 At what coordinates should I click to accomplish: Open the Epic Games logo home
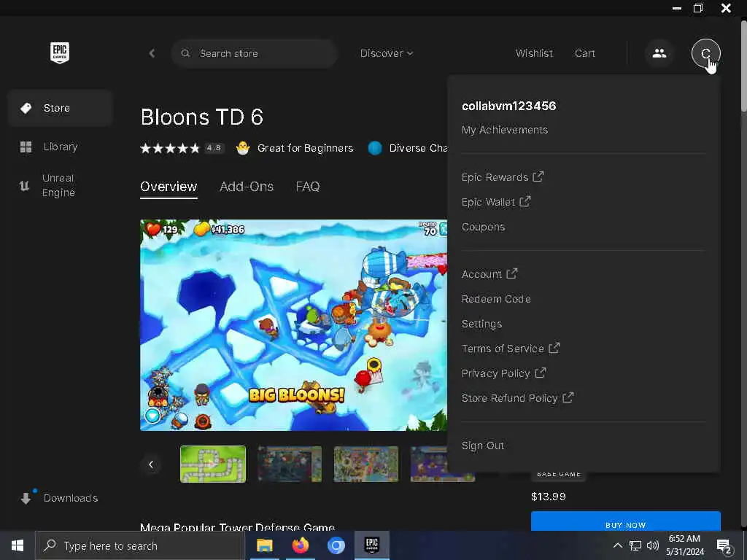(60, 52)
